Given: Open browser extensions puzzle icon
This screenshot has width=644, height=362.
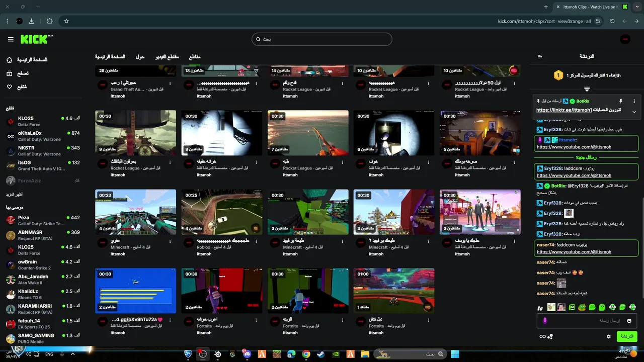Looking at the screenshot, I should click(x=49, y=21).
